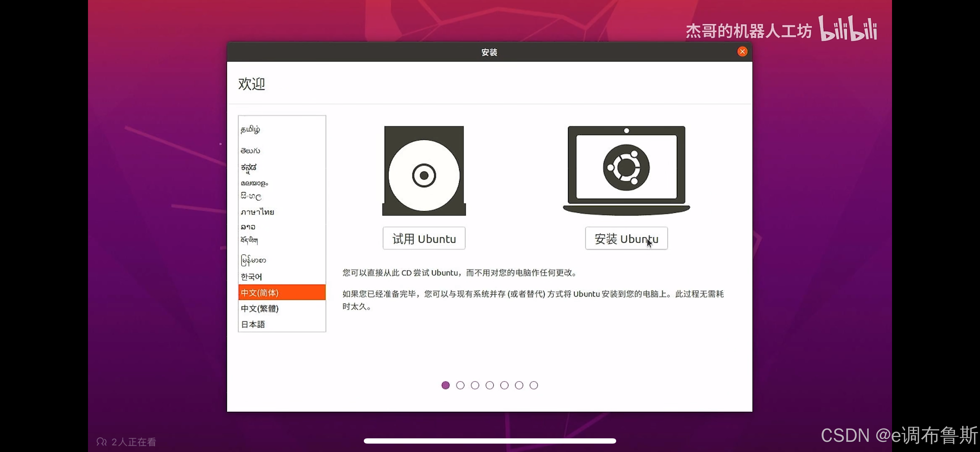Viewport: 980px width, 452px height.
Task: Select മലയാളം language entry
Action: (282, 183)
